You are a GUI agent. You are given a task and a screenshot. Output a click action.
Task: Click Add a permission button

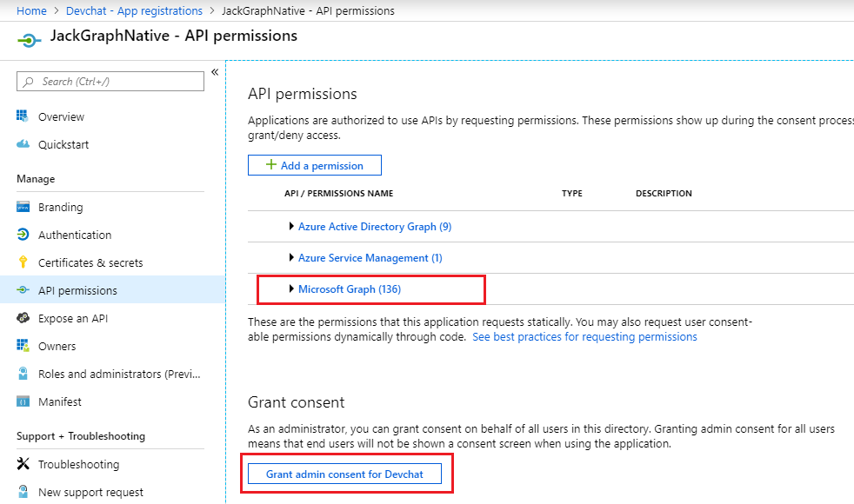tap(315, 165)
